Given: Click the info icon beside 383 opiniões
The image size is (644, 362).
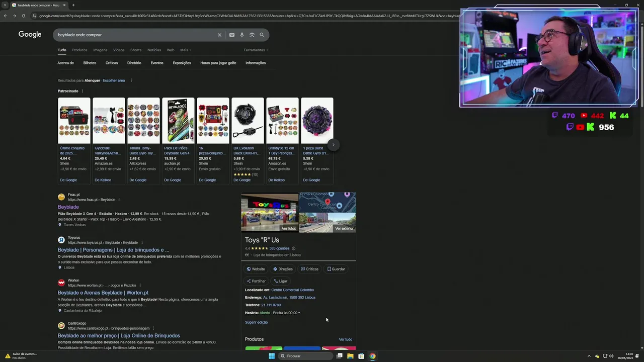Looking at the screenshot, I should click(x=293, y=248).
